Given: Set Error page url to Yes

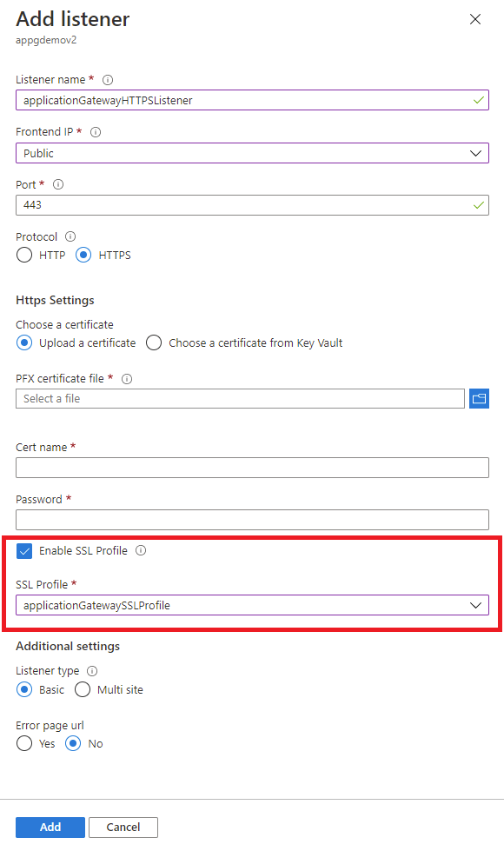Looking at the screenshot, I should click(24, 743).
